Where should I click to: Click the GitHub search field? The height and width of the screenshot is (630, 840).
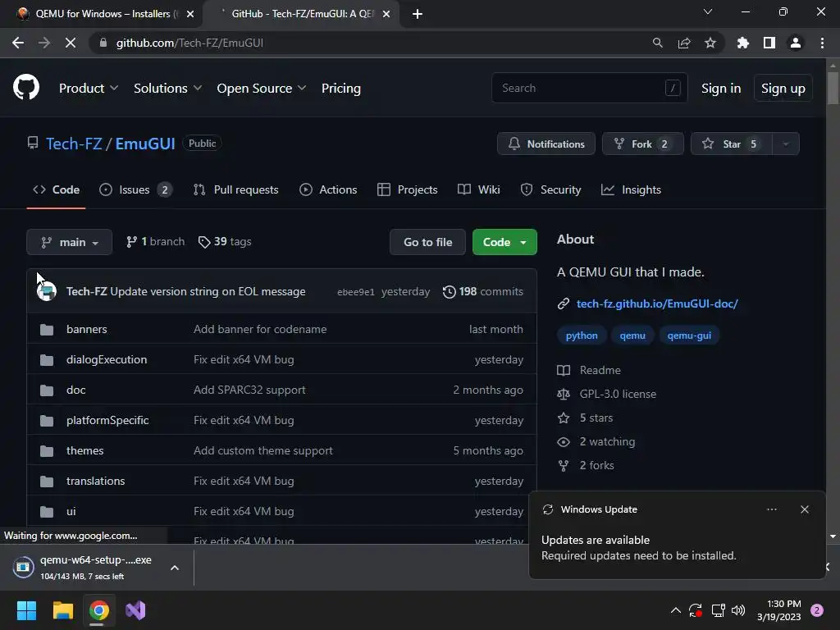[589, 88]
